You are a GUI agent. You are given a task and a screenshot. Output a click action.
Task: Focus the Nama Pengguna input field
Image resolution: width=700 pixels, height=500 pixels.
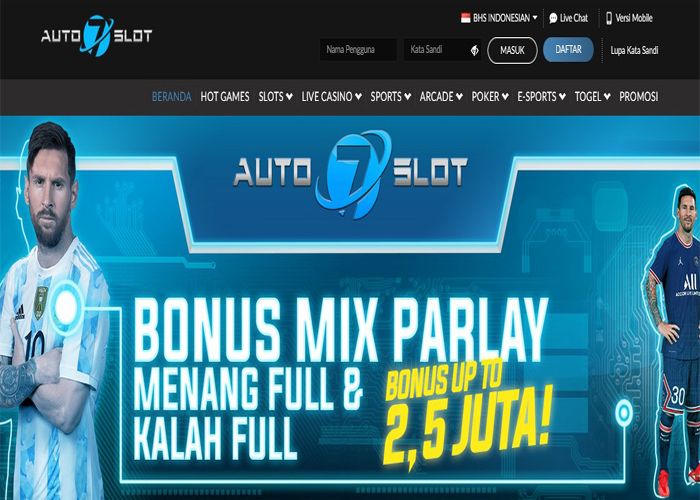[358, 50]
